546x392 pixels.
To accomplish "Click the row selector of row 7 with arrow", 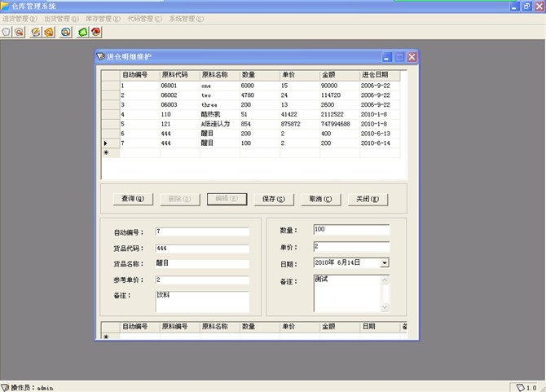I will tap(111, 143).
